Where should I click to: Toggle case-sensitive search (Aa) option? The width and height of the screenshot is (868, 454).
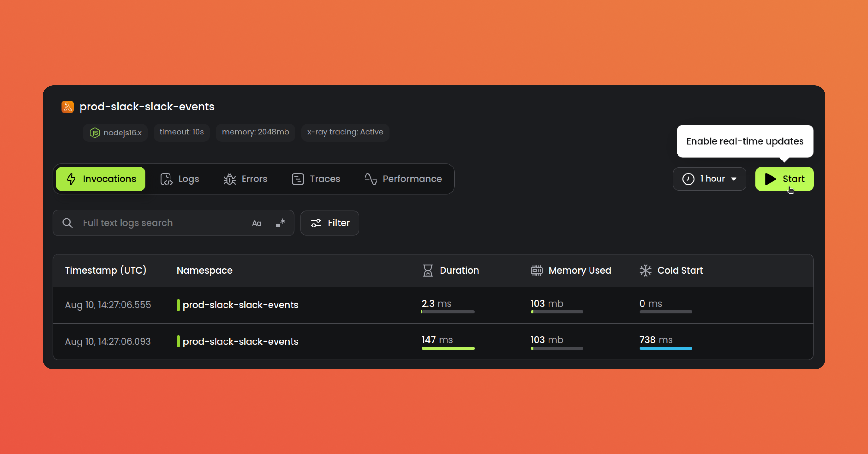click(x=257, y=223)
